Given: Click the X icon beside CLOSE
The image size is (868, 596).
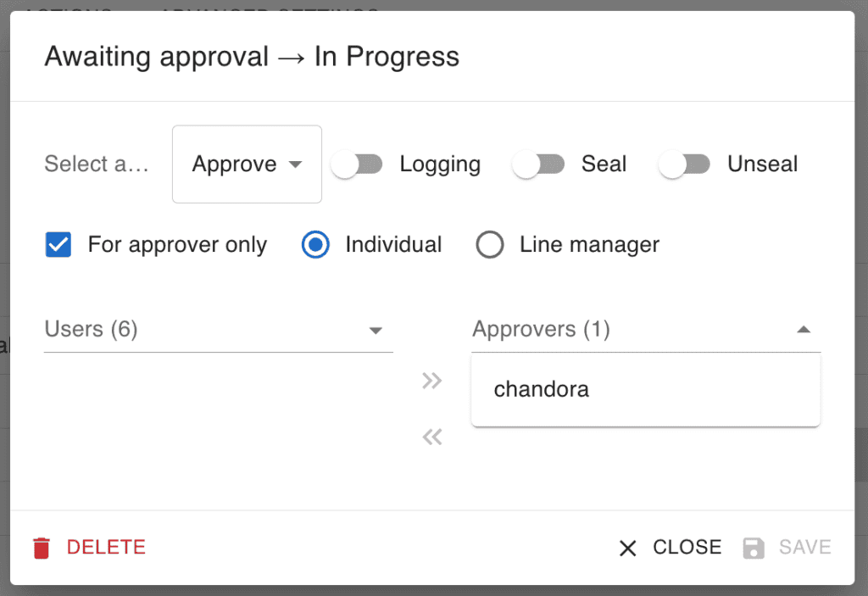Looking at the screenshot, I should (x=628, y=548).
